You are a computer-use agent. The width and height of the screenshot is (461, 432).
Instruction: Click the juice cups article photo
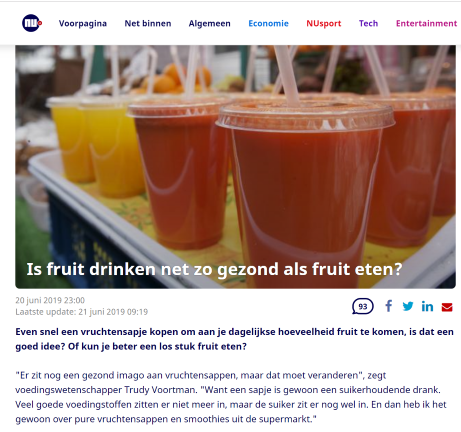point(235,167)
